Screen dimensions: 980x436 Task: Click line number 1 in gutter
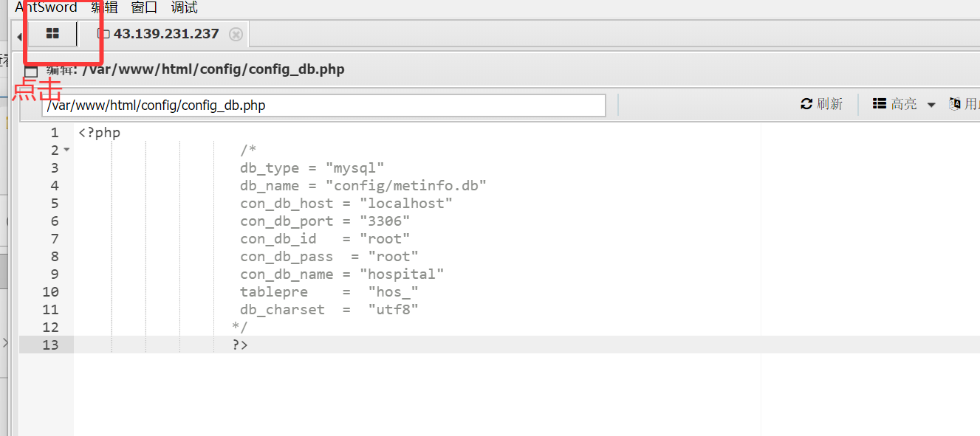click(x=54, y=133)
